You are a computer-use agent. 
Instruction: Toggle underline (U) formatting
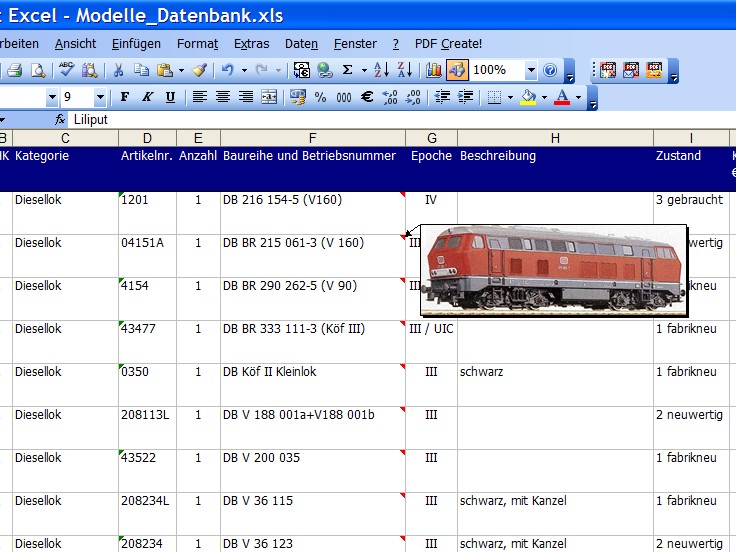(170, 97)
